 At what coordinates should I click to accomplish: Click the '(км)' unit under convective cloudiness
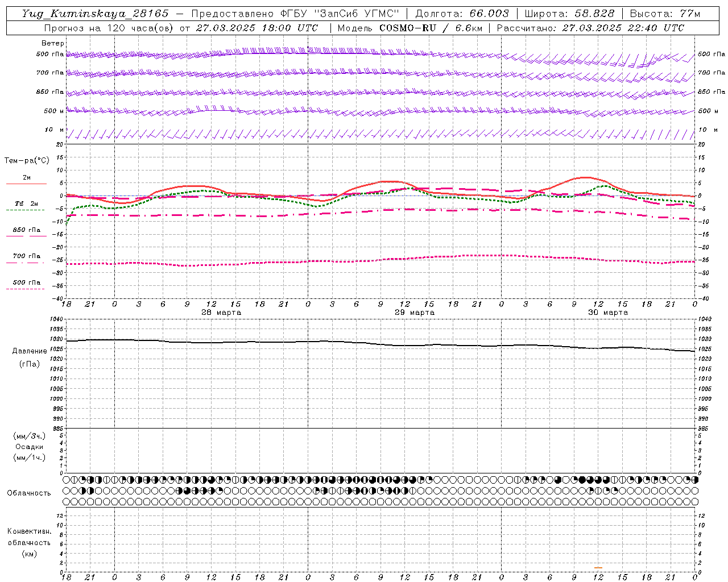(x=30, y=554)
